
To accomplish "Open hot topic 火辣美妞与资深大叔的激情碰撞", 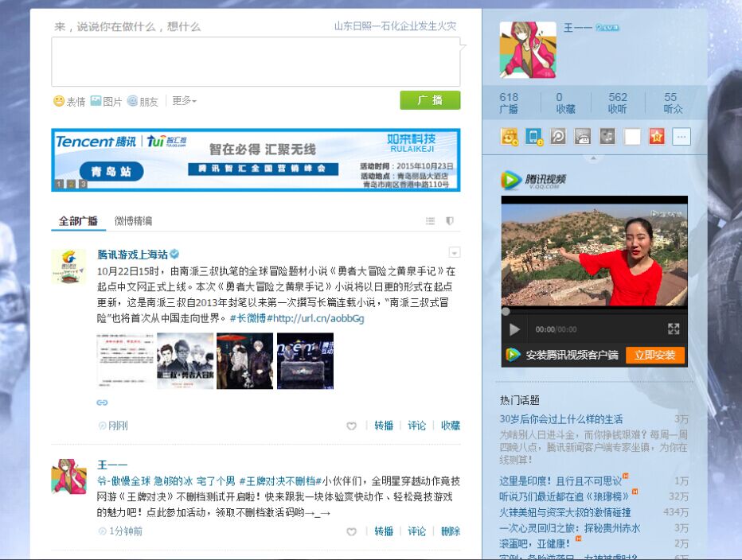I will [565, 512].
